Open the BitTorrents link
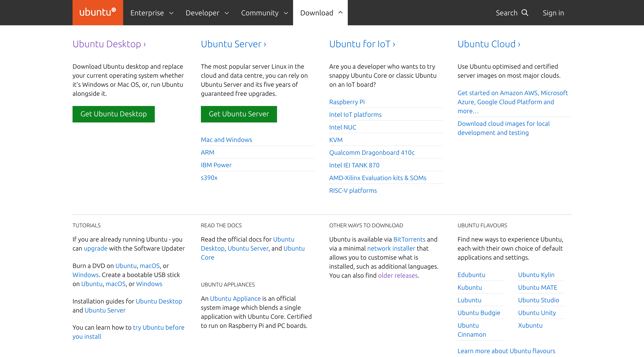644x357 pixels. click(409, 240)
